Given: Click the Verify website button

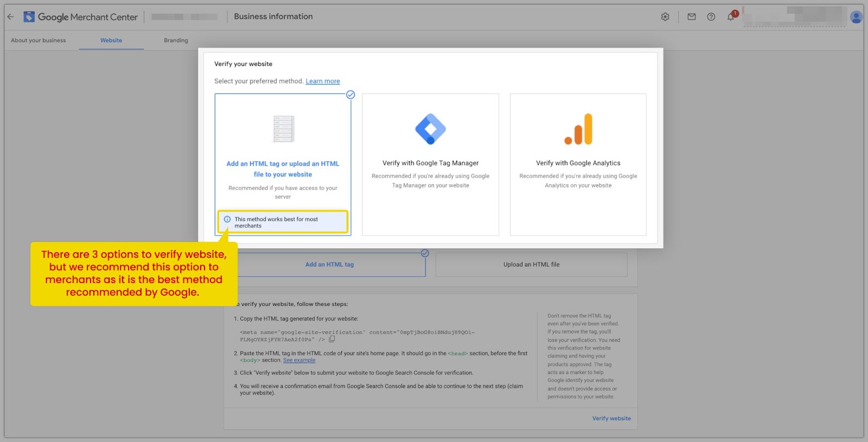Looking at the screenshot, I should [611, 419].
